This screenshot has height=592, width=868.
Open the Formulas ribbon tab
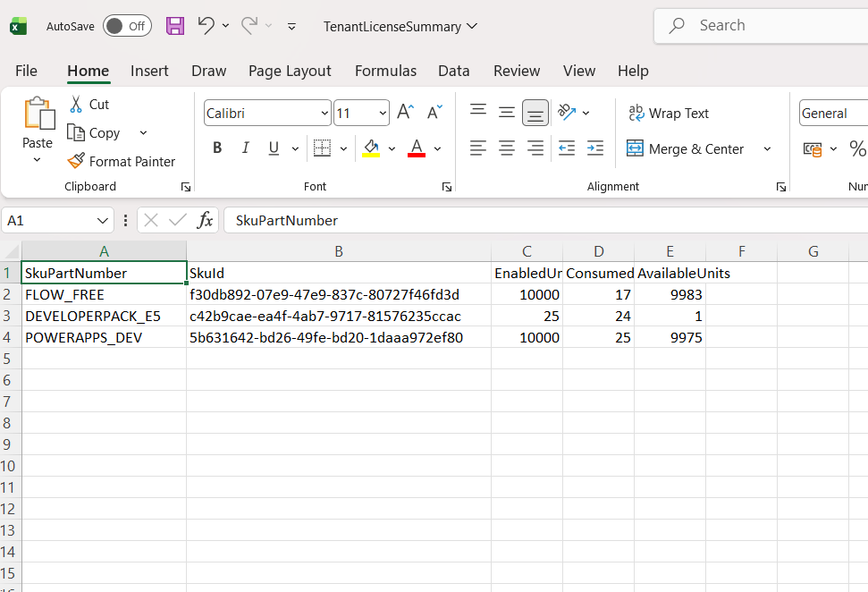click(385, 71)
